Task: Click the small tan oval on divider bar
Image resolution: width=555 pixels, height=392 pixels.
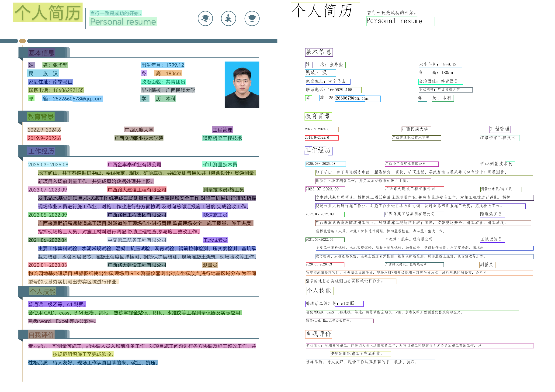Action: [x=22, y=41]
